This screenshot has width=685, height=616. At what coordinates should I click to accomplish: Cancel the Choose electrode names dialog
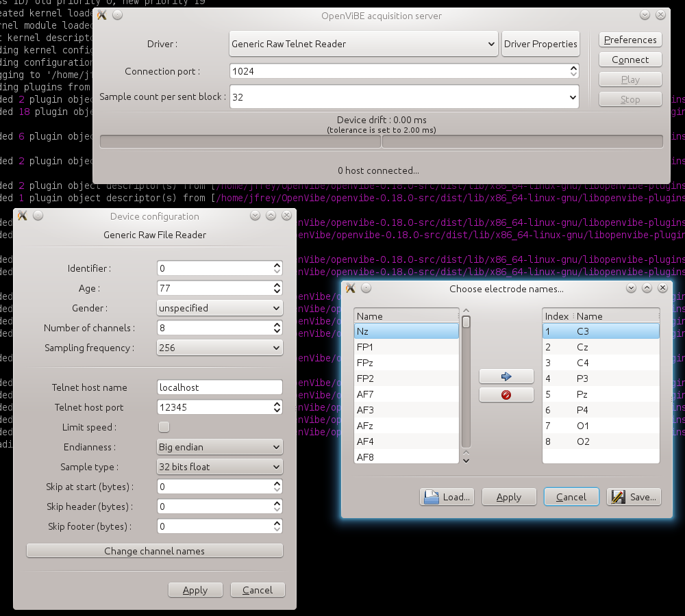(571, 497)
